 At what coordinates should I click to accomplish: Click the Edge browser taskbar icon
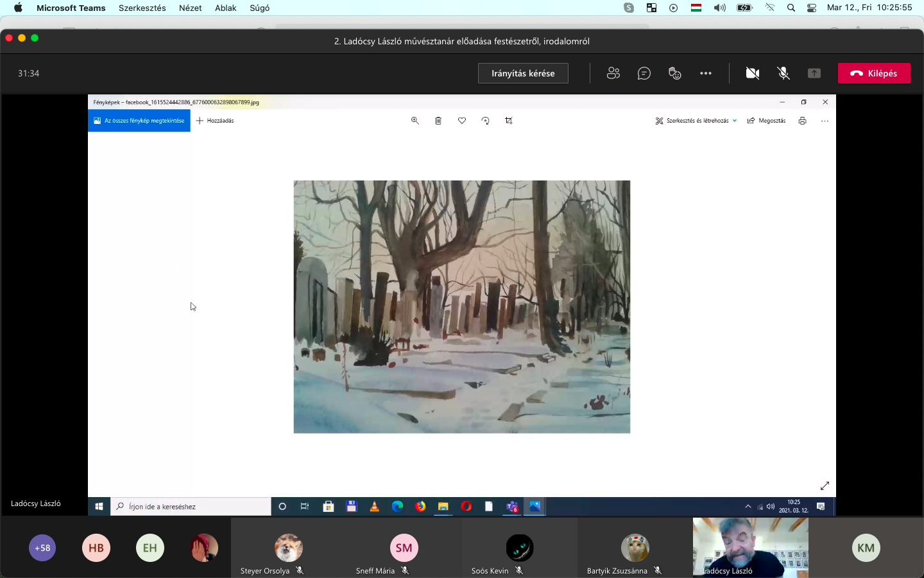pyautogui.click(x=397, y=507)
